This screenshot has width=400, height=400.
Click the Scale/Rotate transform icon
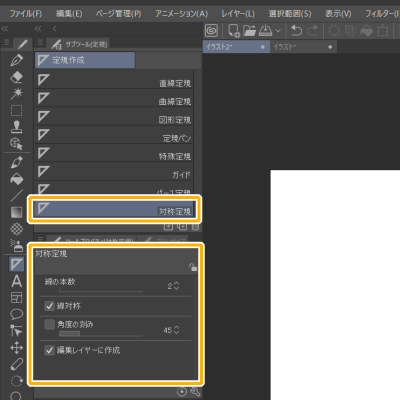coord(383,31)
